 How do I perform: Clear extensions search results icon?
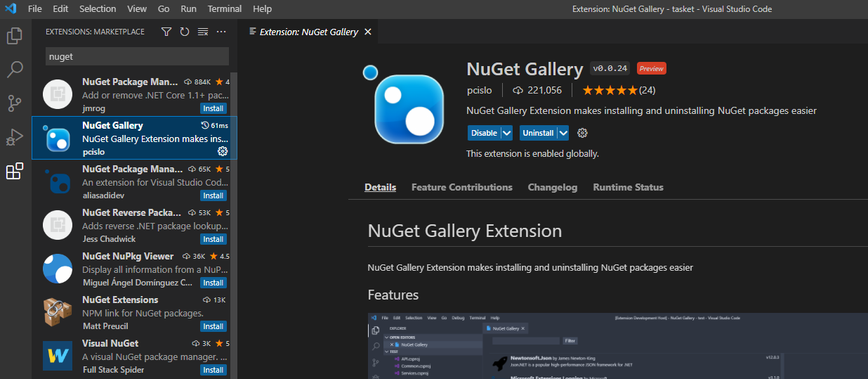(x=203, y=32)
